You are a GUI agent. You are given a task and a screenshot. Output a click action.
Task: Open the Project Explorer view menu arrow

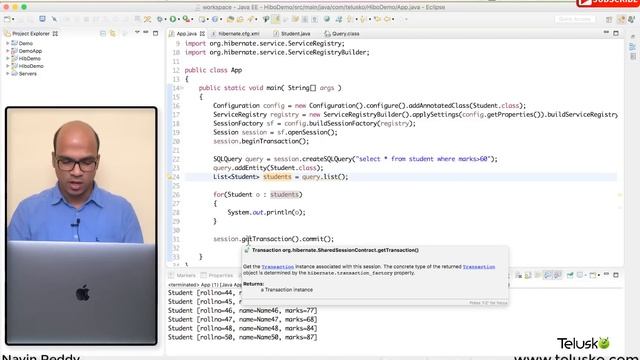(137, 32)
